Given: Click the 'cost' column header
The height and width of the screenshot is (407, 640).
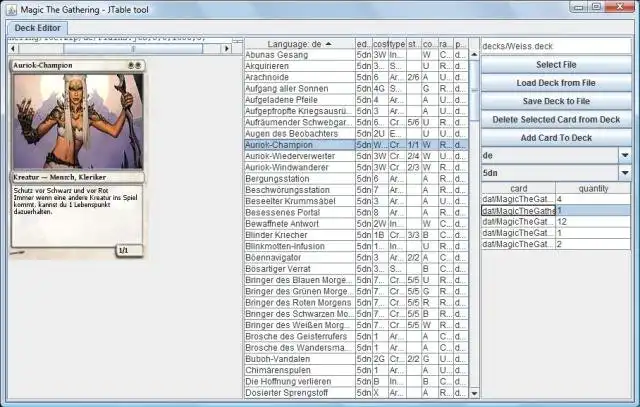Looking at the screenshot, I should (380, 44).
